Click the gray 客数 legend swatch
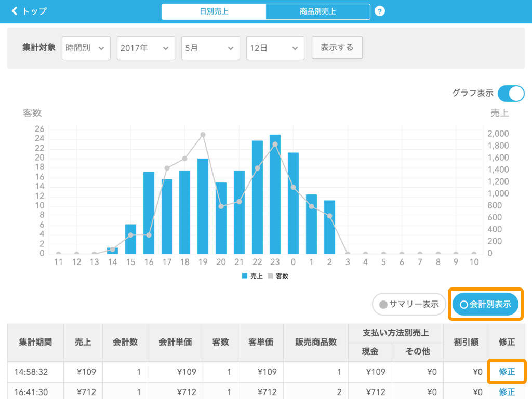 [x=270, y=276]
